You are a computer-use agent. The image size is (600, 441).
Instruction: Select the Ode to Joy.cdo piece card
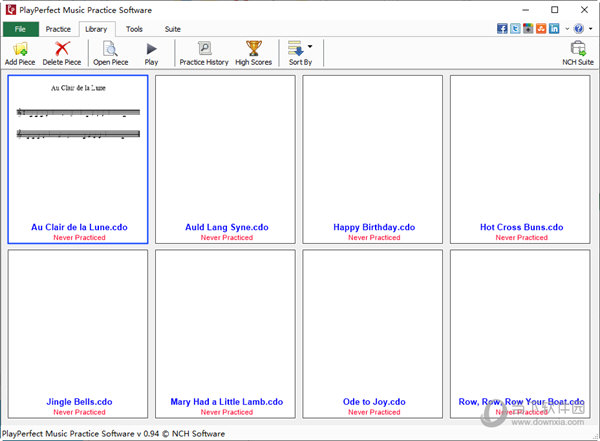[x=373, y=334]
